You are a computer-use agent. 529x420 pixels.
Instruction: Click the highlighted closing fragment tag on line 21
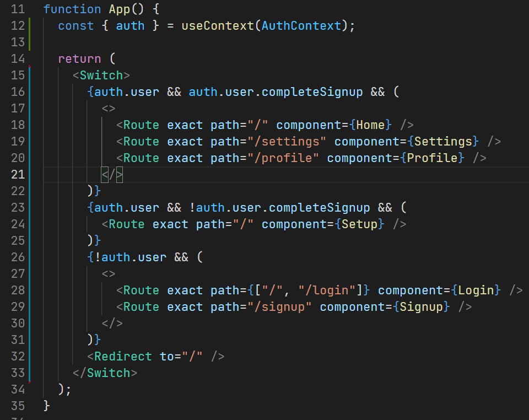click(112, 175)
